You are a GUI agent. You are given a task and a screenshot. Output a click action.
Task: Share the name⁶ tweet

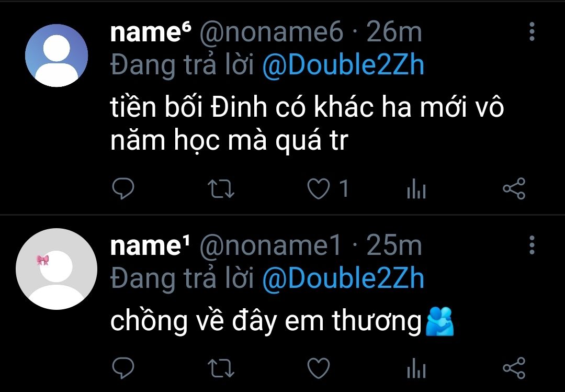tap(514, 188)
